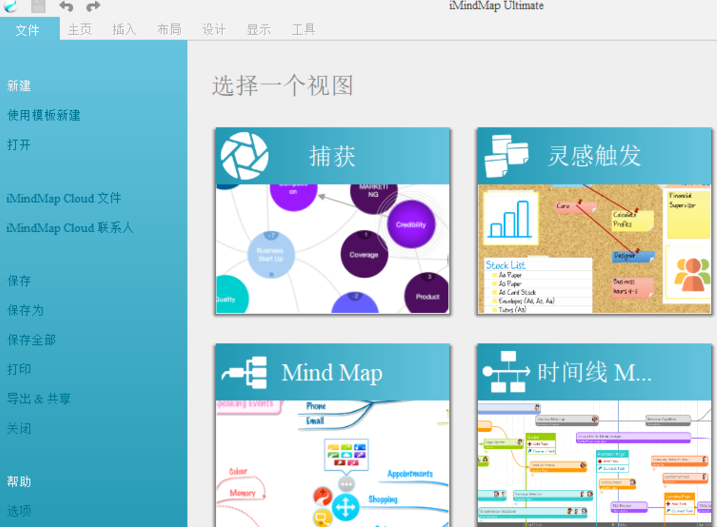Click the Mind Map preview thumbnail
717x527 pixels.
point(332,464)
